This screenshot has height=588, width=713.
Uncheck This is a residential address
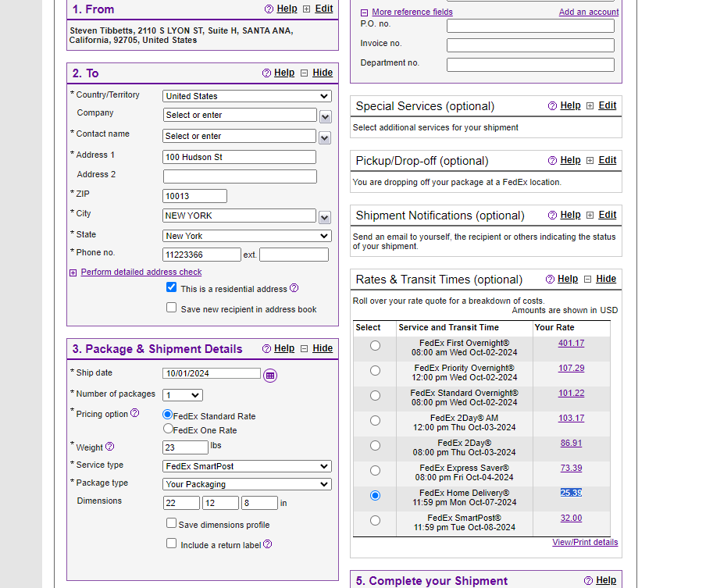tap(172, 287)
